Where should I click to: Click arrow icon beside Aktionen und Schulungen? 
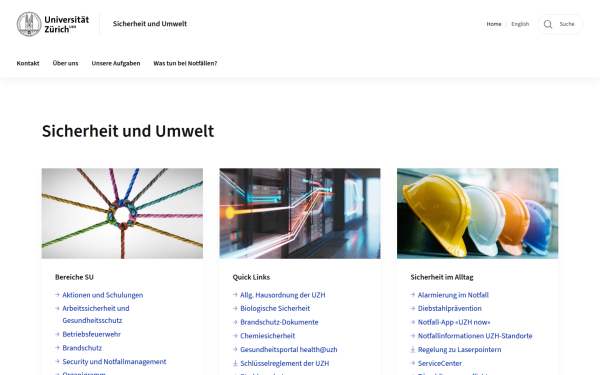point(57,295)
